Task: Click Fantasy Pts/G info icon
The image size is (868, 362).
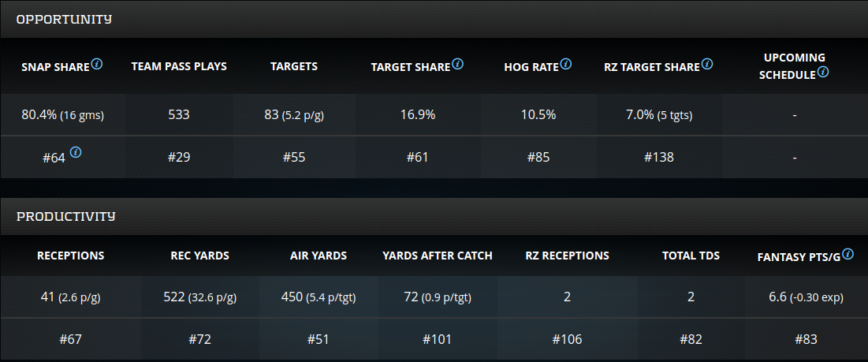Action: click(x=848, y=254)
